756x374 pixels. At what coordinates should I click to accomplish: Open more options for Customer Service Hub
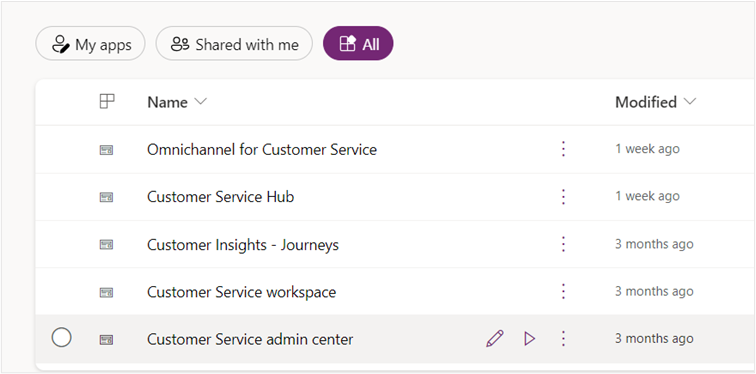click(563, 197)
